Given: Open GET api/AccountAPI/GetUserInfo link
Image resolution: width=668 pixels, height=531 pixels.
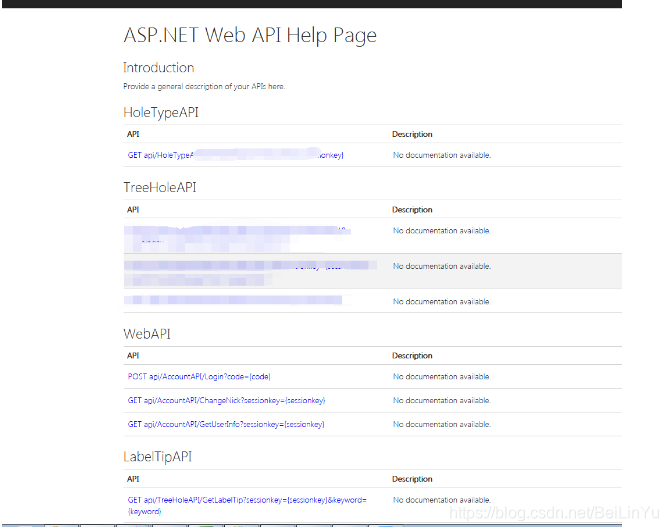Looking at the screenshot, I should click(226, 424).
